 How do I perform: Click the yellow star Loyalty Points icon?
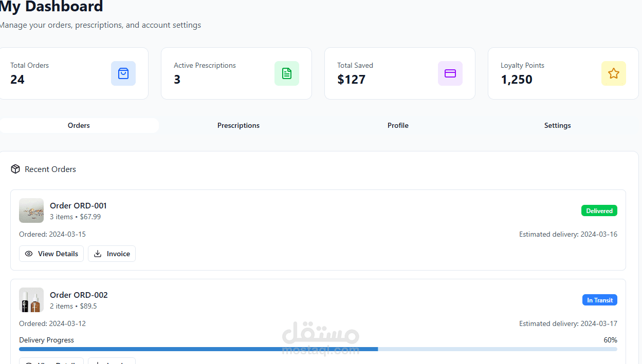[x=614, y=73]
